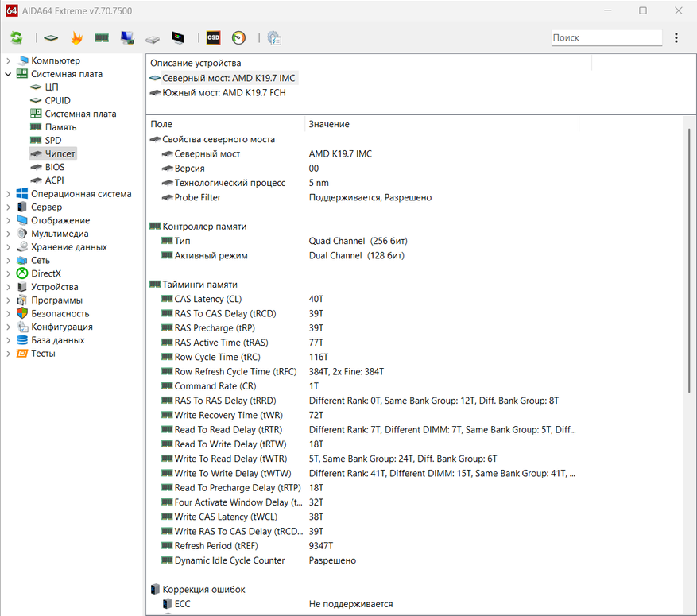Click the flame stability test icon

click(x=76, y=37)
